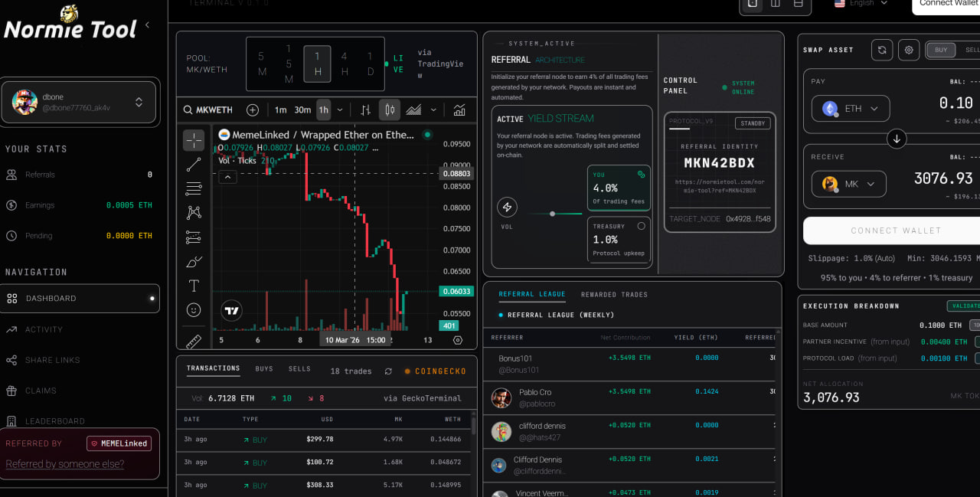980x497 pixels.
Task: Select the trend line drawing tool
Action: point(194,164)
